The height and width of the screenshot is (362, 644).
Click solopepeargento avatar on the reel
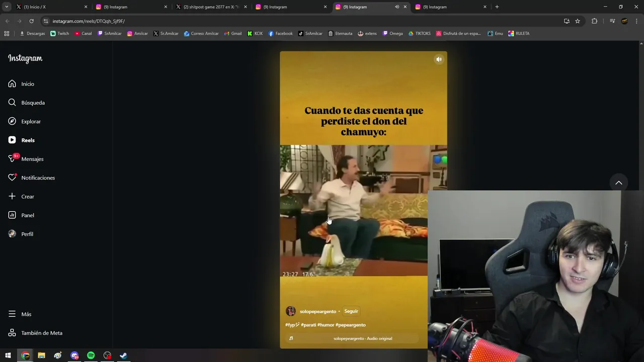(x=291, y=311)
